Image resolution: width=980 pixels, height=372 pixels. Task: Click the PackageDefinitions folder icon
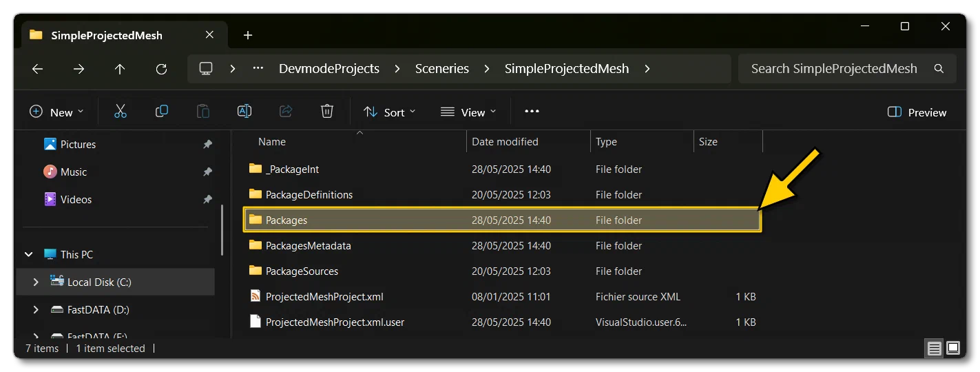[x=256, y=194]
